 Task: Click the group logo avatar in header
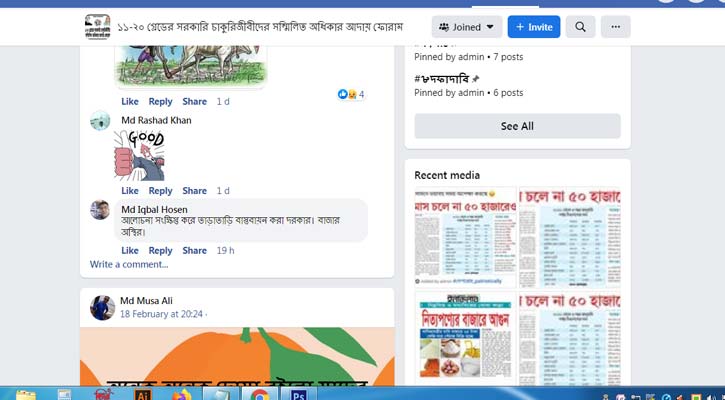pyautogui.click(x=98, y=27)
